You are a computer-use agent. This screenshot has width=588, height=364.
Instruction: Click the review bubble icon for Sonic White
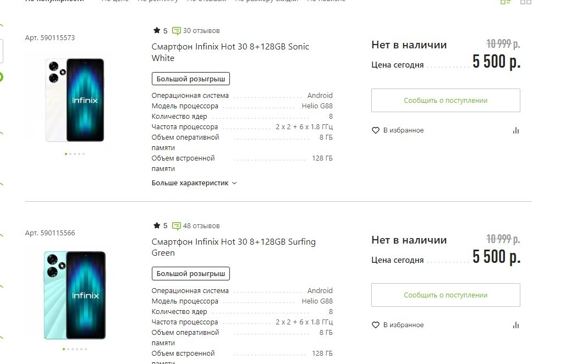[x=177, y=31]
